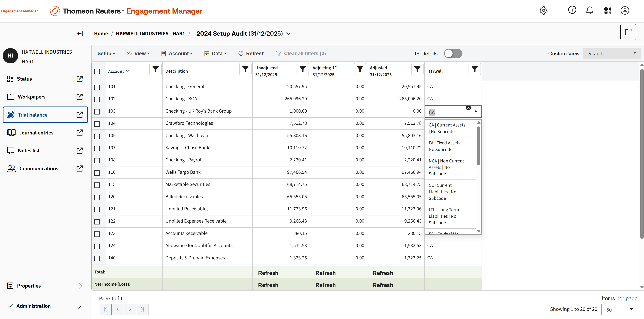The width and height of the screenshot is (644, 319).
Task: Check the box for account 101
Action: coord(97,87)
